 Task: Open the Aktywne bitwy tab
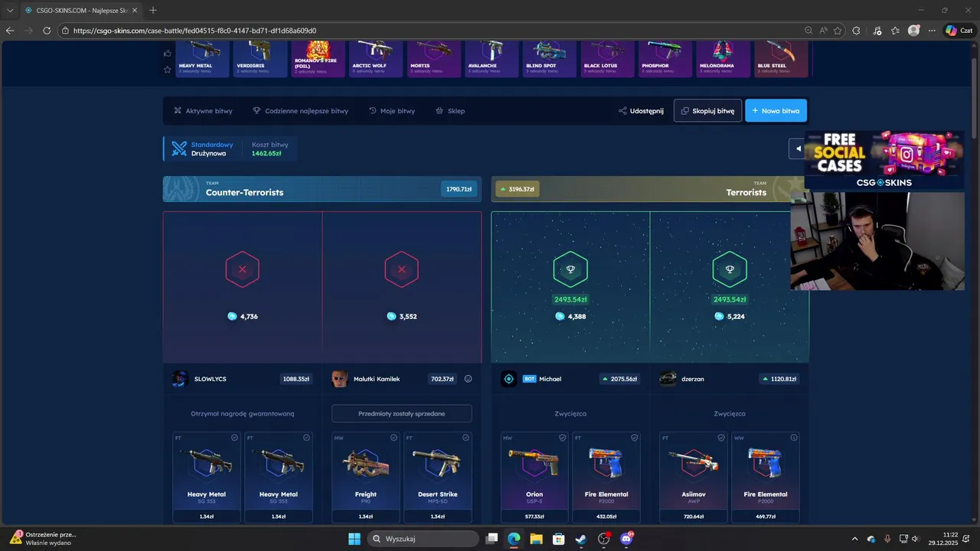click(x=203, y=111)
